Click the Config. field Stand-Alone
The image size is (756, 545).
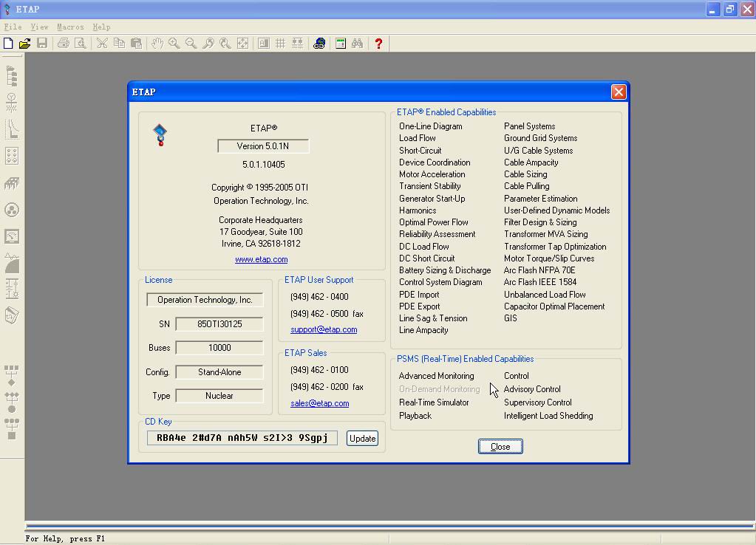tap(219, 372)
